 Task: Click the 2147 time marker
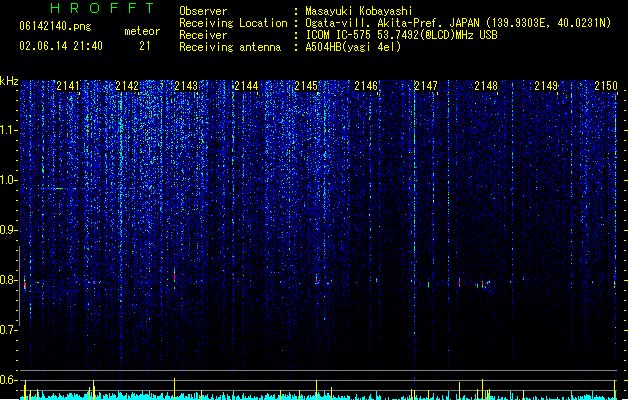[x=426, y=85]
